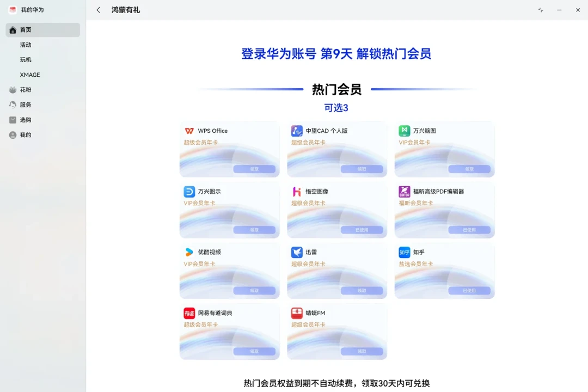Claim 中望CAD 个人版 card via 领取
The width and height of the screenshot is (588, 392).
tap(362, 169)
